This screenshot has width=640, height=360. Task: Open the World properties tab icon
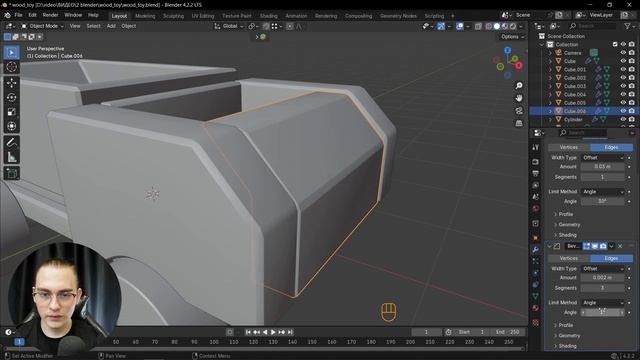coord(536,209)
